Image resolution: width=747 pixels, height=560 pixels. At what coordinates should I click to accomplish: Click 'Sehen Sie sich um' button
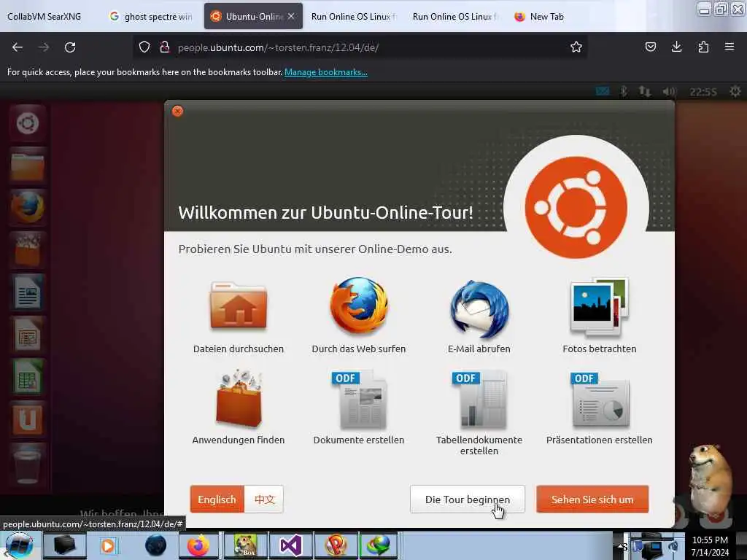tap(592, 499)
